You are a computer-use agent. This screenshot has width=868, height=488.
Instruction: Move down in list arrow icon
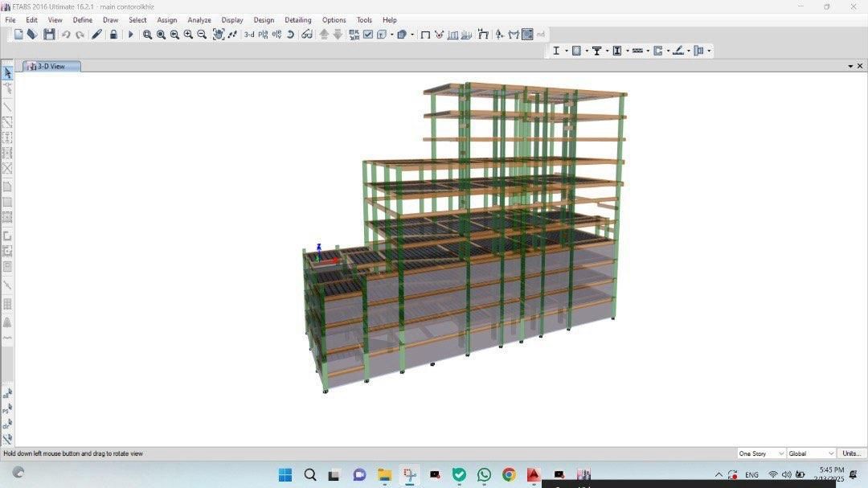[338, 35]
